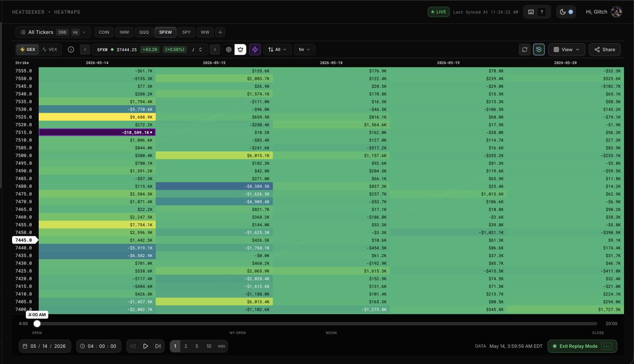This screenshot has width=634, height=364.
Task: Click the 2026-05-14 column header
Action: (97, 63)
